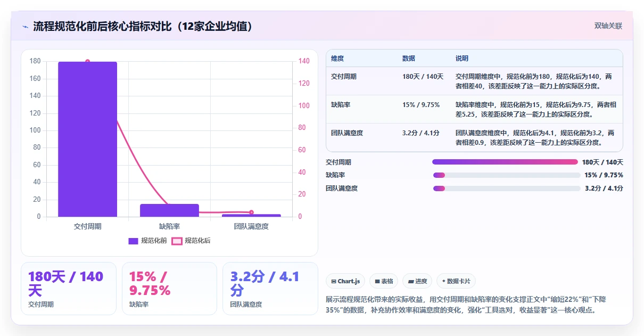Click the 15% / 9.75% value beside progress bar
Image resolution: width=644 pixels, height=336 pixels.
point(604,175)
